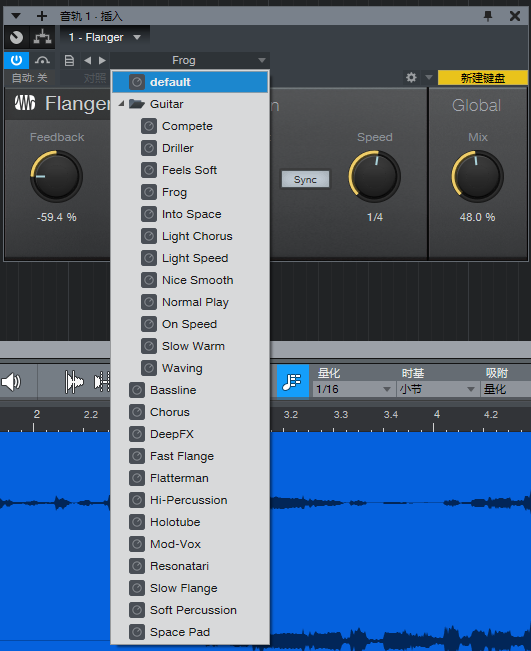Open the quantize 1/16 dropdown
The width and height of the screenshot is (531, 651).
[x=353, y=389]
